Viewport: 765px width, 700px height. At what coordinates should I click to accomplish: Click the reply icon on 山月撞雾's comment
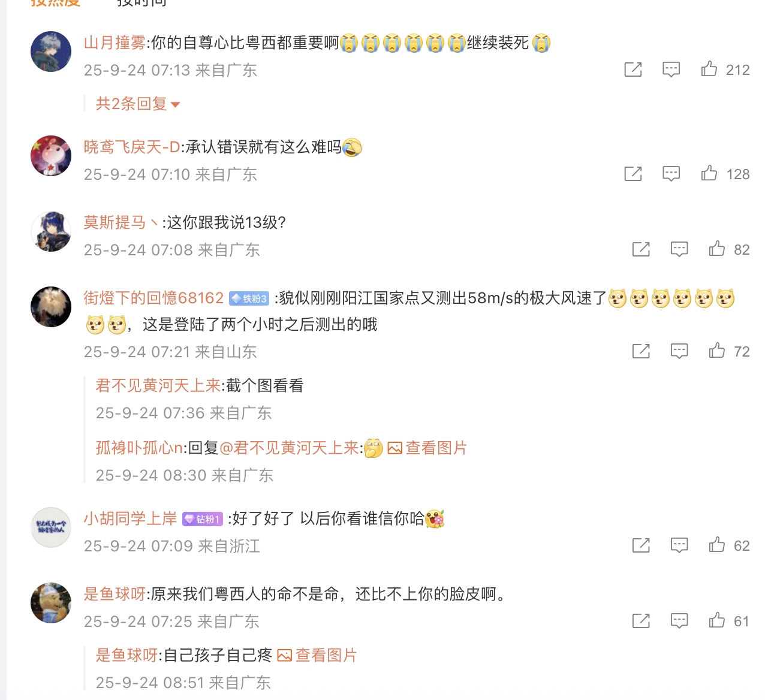671,70
